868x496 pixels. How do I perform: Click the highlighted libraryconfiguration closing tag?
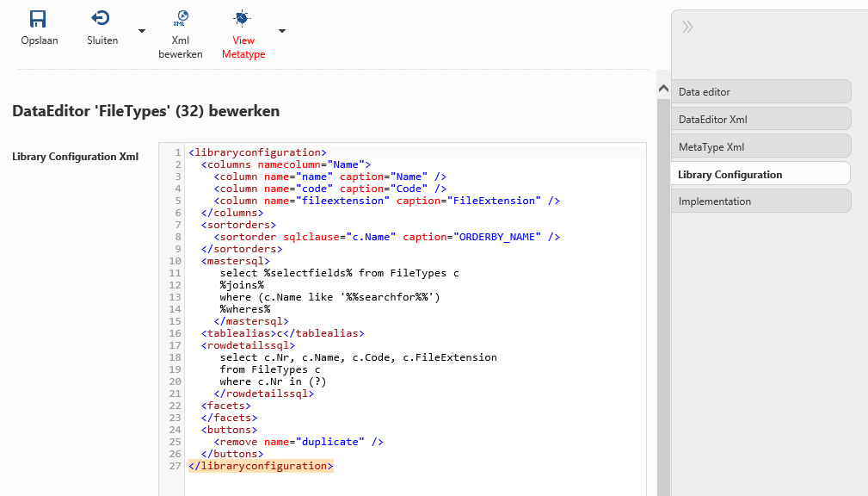258,465
